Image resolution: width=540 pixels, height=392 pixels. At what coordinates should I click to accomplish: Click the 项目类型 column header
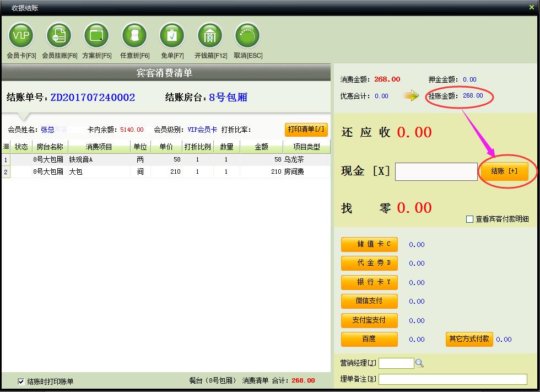click(x=306, y=147)
